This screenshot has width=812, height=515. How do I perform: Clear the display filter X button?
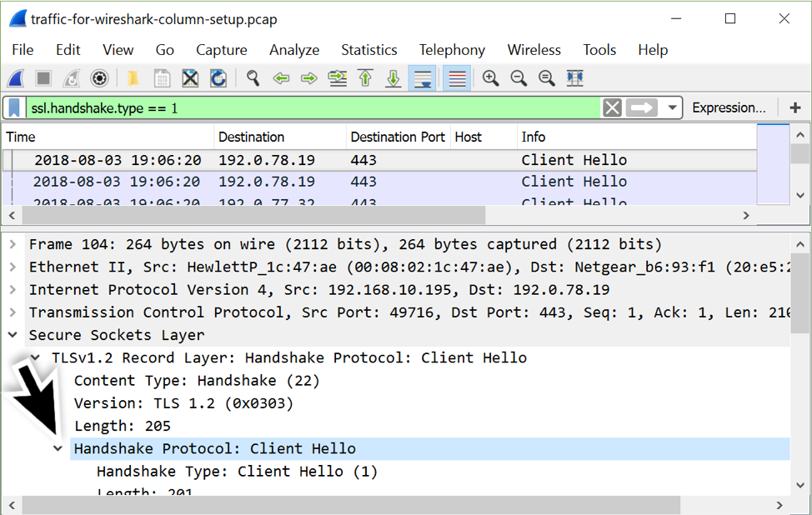(x=612, y=107)
